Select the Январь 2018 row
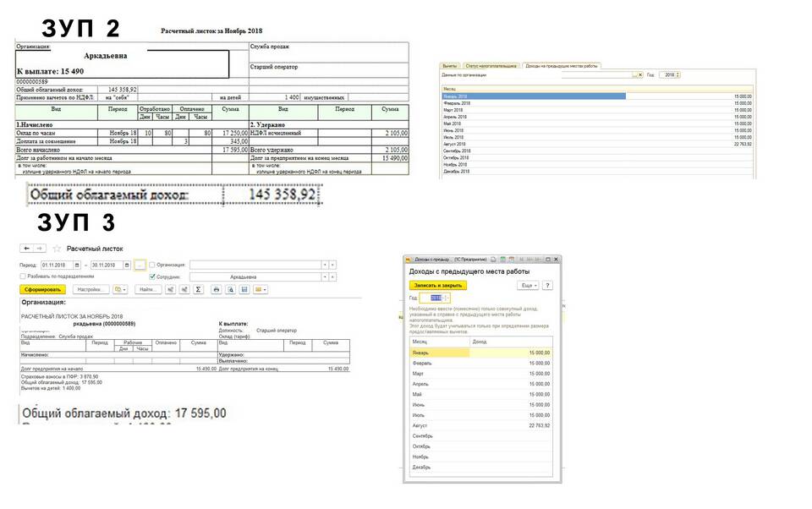Viewport: 812px width, 509px height. tap(597, 96)
